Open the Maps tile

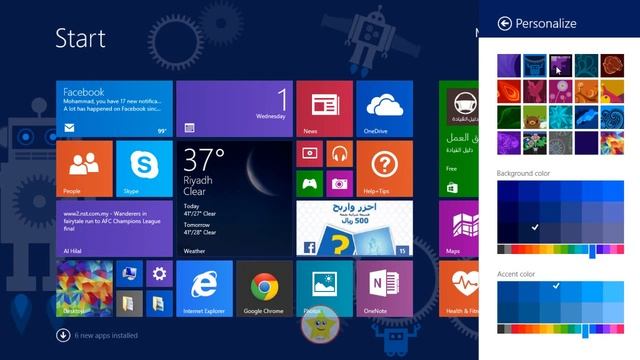coord(458,229)
